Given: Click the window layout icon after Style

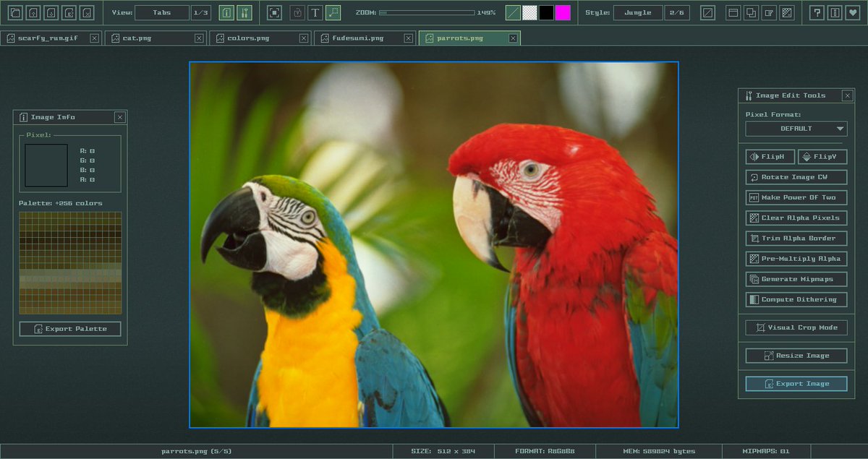Looking at the screenshot, I should [x=733, y=12].
